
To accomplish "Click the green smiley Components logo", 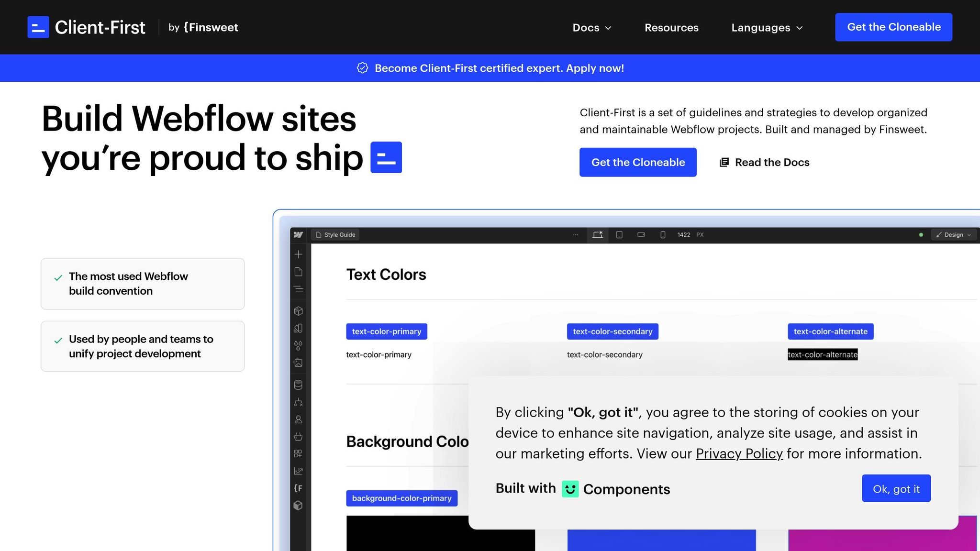I will 570,489.
